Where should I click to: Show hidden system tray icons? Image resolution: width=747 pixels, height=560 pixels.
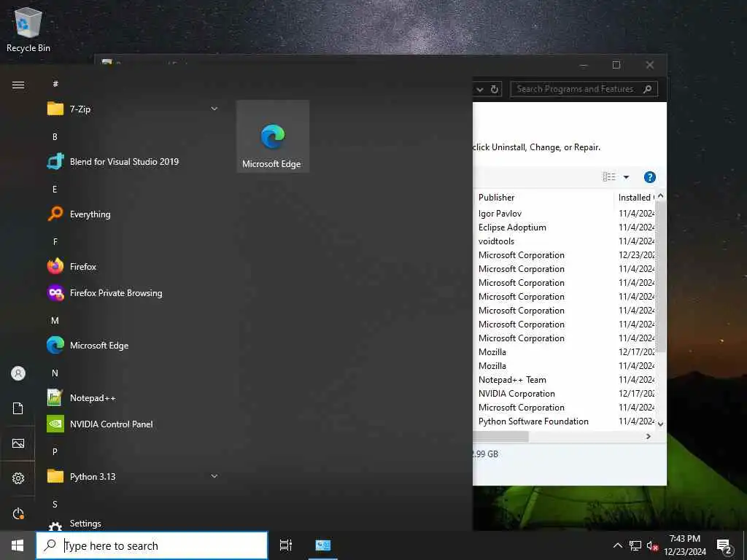click(617, 545)
